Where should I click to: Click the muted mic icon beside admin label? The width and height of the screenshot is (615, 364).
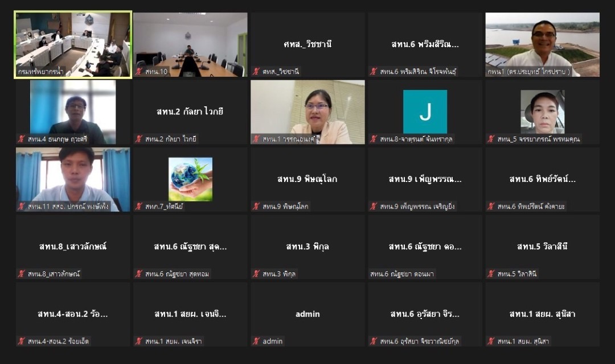coord(256,341)
